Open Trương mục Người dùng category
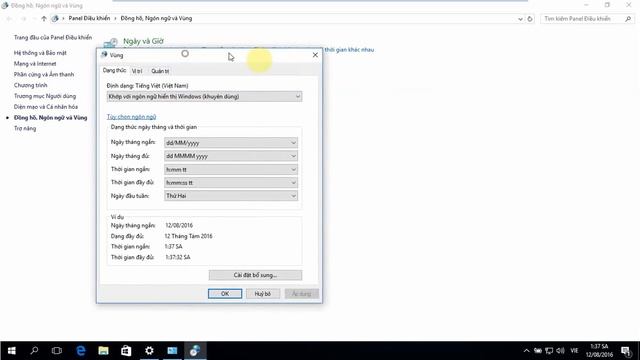Screen dimensions: 640x360 [45, 96]
